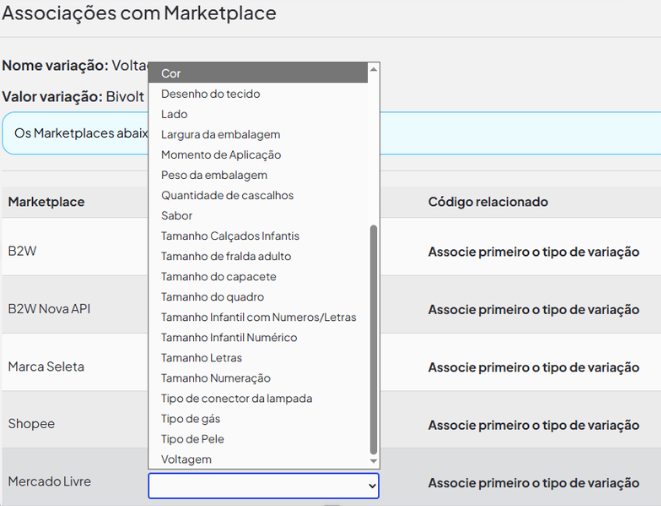The image size is (661, 506).
Task: Select 'Momento de Aplicação' option
Action: (221, 155)
